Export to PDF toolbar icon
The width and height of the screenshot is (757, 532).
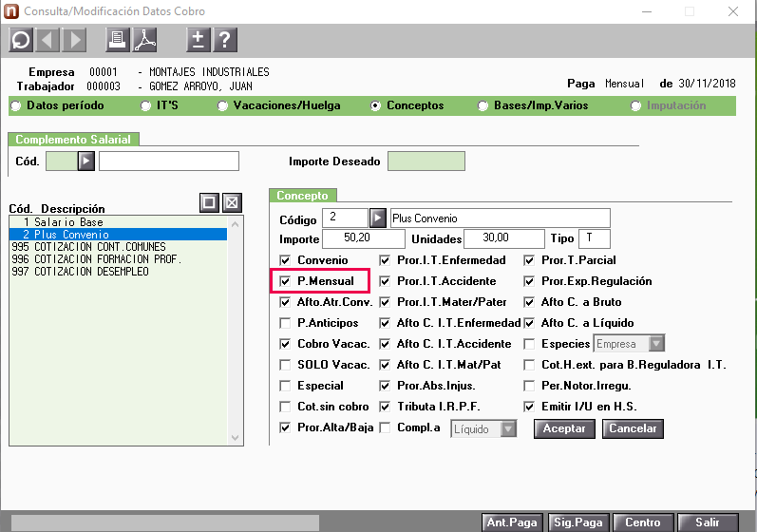tap(144, 40)
